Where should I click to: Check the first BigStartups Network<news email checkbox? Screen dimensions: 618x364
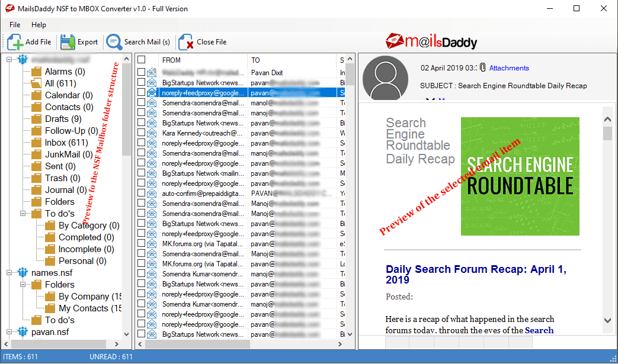point(142,82)
